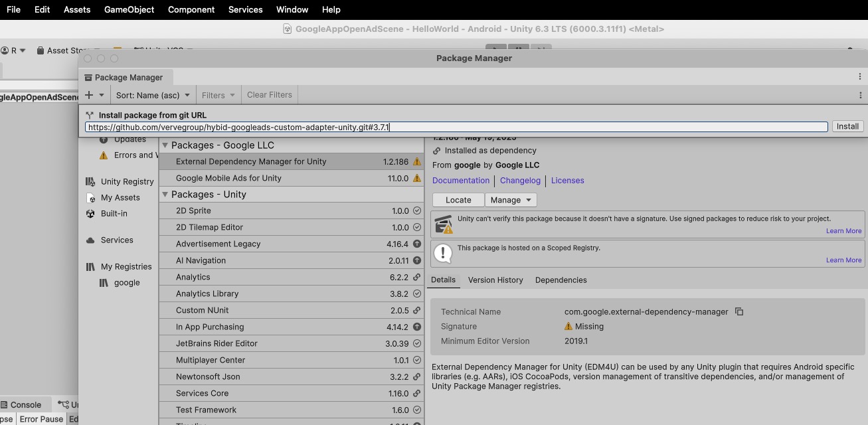Select the Test Framework package
This screenshot has width=868, height=425.
(x=292, y=410)
